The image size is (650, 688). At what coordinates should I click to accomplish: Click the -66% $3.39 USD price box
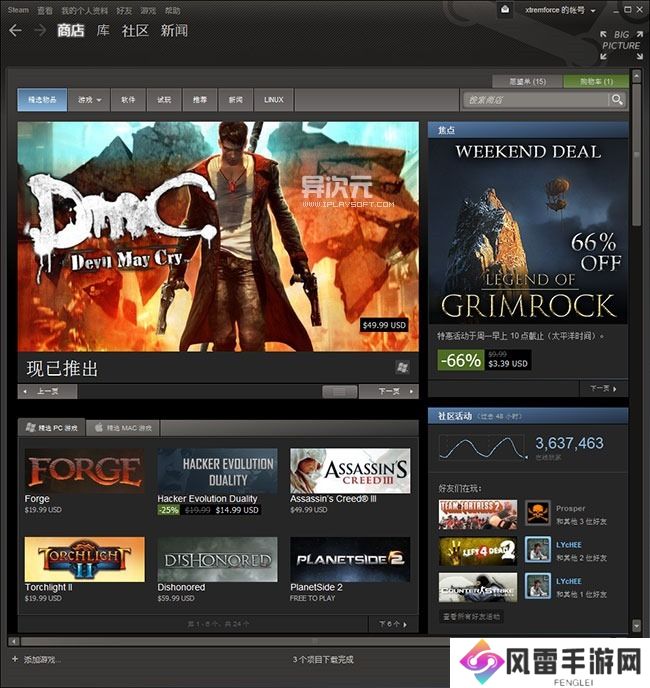coord(485,360)
